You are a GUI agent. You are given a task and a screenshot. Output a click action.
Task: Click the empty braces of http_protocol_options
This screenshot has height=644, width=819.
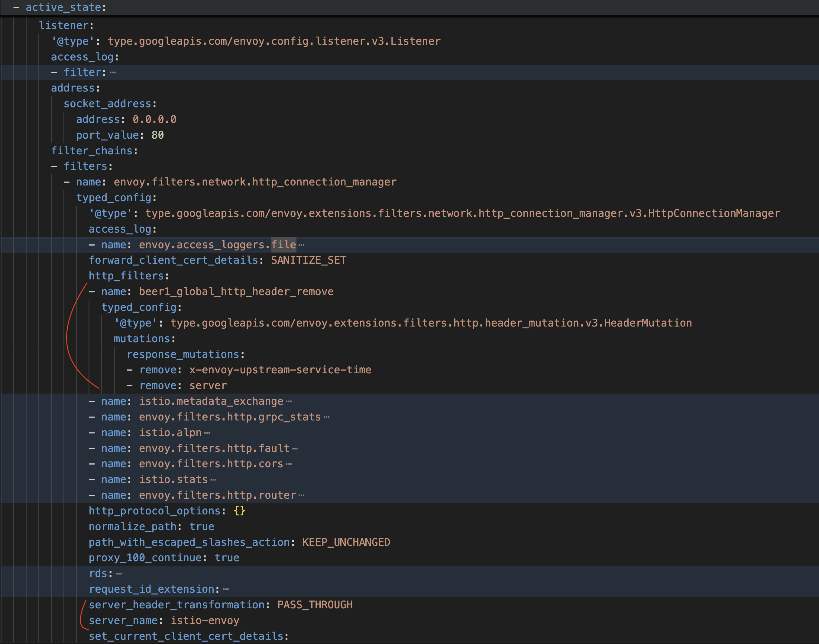pyautogui.click(x=240, y=511)
